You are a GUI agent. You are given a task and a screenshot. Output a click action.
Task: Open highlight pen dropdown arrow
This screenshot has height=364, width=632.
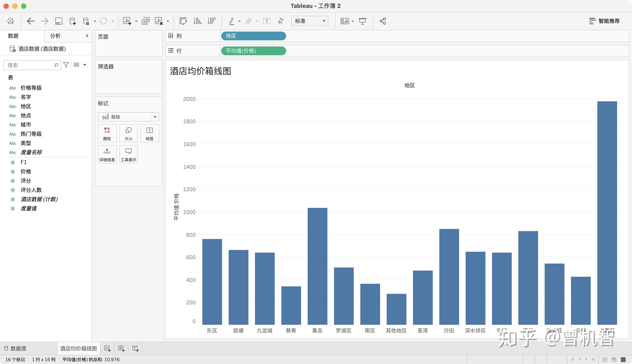239,21
